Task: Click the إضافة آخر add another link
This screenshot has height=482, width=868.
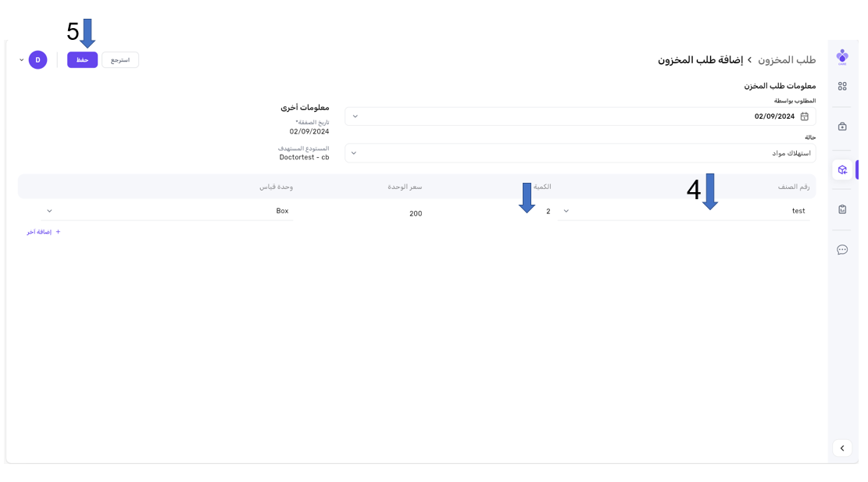Action: pyautogui.click(x=44, y=232)
